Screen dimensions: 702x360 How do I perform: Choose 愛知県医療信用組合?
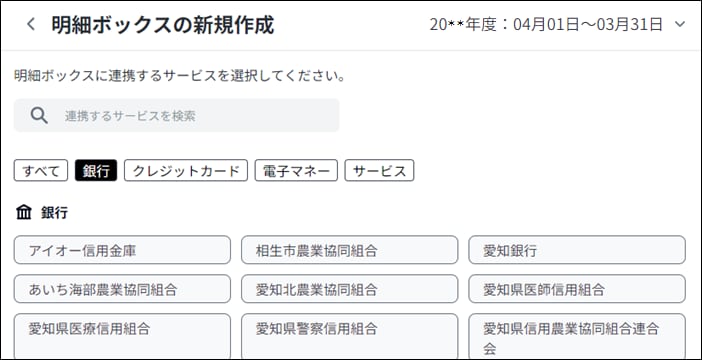click(x=122, y=336)
